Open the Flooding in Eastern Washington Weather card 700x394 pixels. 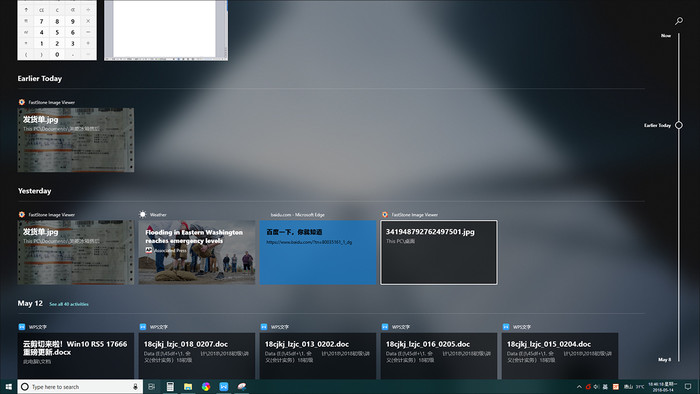197,252
